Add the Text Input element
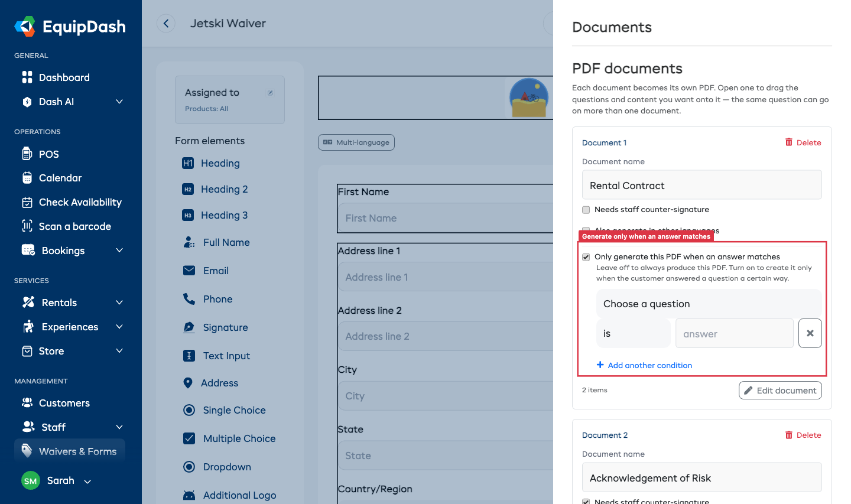Image resolution: width=851 pixels, height=504 pixels. pyautogui.click(x=216, y=356)
